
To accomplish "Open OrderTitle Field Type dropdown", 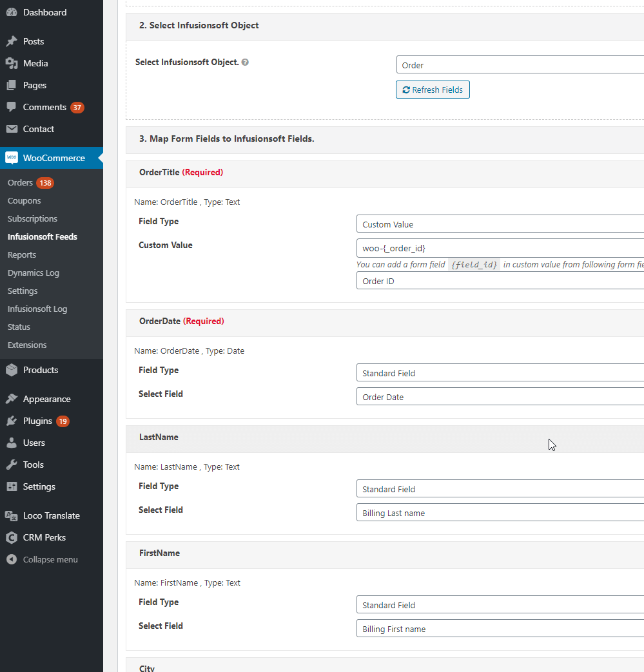I will tap(500, 224).
